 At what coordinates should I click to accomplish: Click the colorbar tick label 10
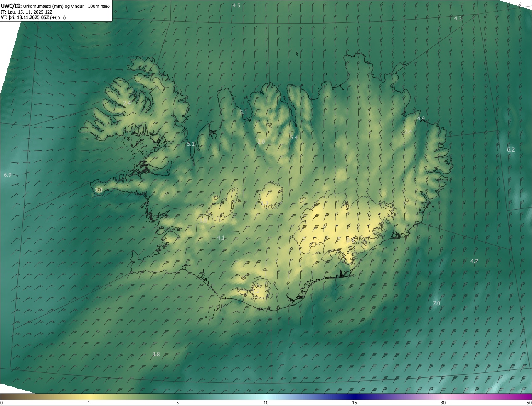(266, 403)
